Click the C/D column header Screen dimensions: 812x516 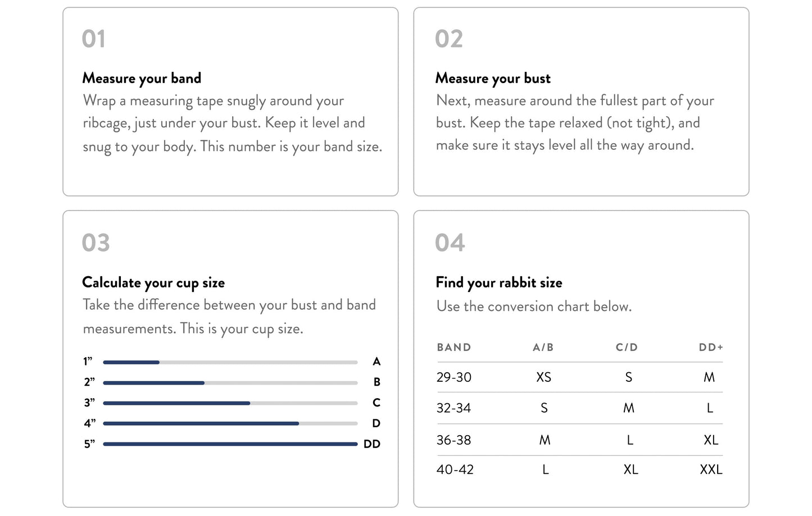[x=627, y=348]
